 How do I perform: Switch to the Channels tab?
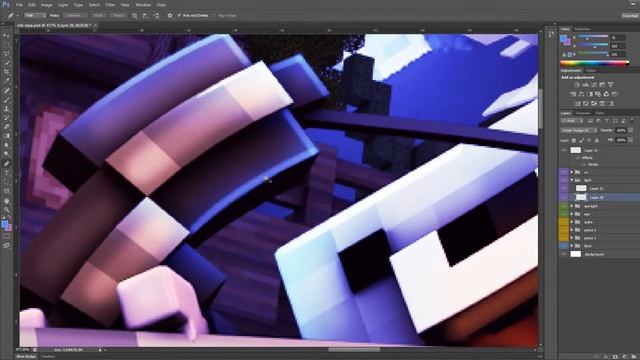pyautogui.click(x=582, y=113)
